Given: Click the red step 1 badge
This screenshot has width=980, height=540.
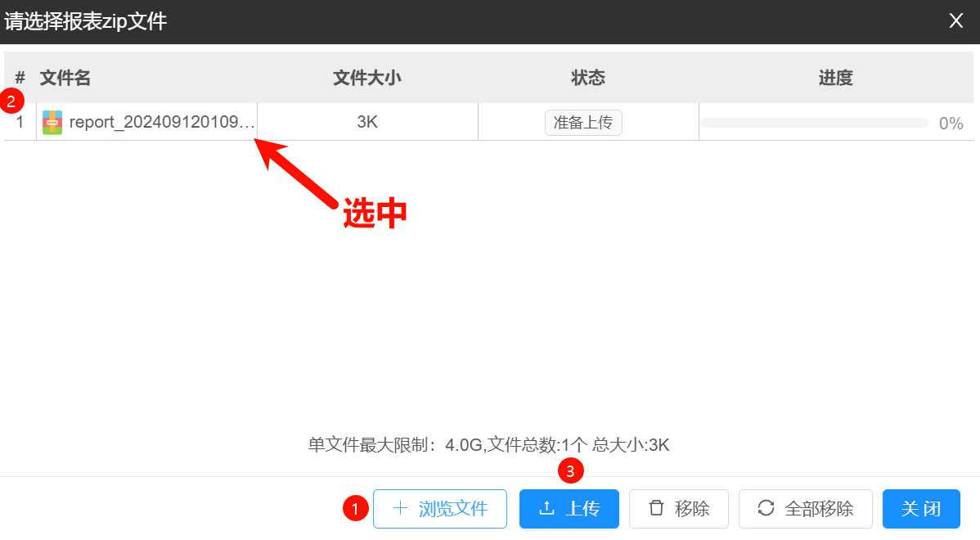Looking at the screenshot, I should tap(355, 509).
